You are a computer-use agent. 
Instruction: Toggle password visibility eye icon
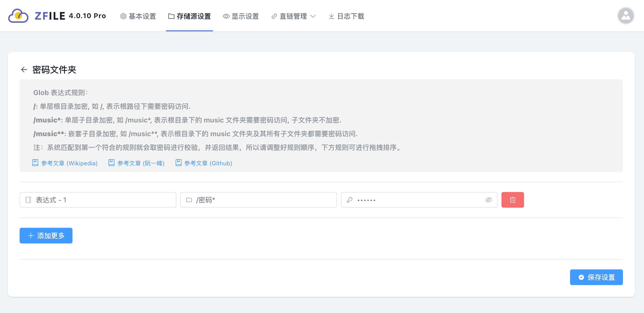489,200
